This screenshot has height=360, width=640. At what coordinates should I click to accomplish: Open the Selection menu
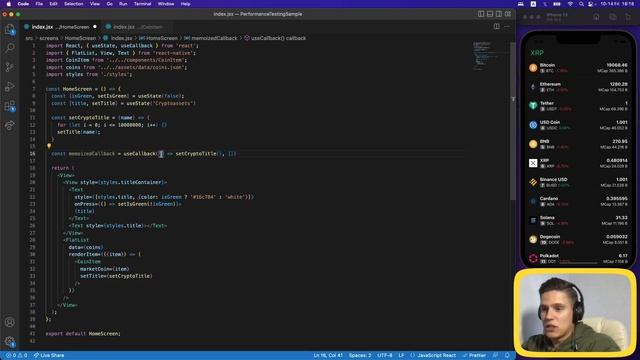click(x=73, y=4)
